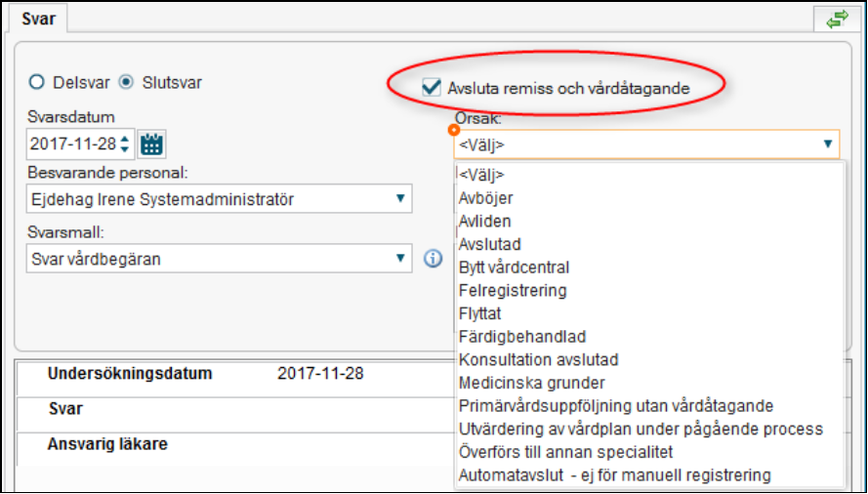Collapse the Orsak dropdown list
The width and height of the screenshot is (868, 494).
pos(828,144)
